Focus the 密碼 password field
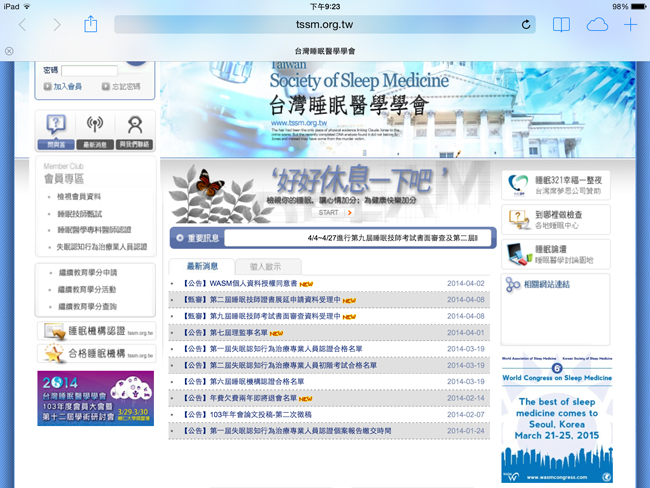This screenshot has height=488, width=650. pyautogui.click(x=89, y=71)
